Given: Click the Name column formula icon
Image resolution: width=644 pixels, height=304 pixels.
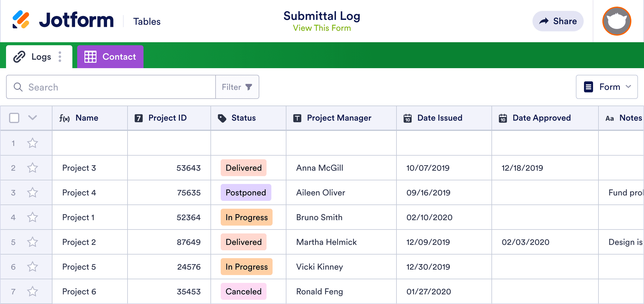Looking at the screenshot, I should click(x=65, y=118).
